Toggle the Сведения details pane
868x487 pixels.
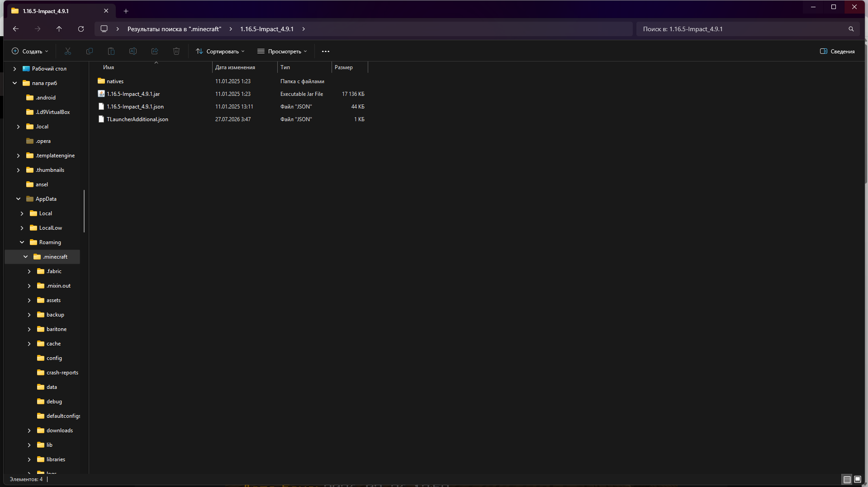pyautogui.click(x=837, y=51)
